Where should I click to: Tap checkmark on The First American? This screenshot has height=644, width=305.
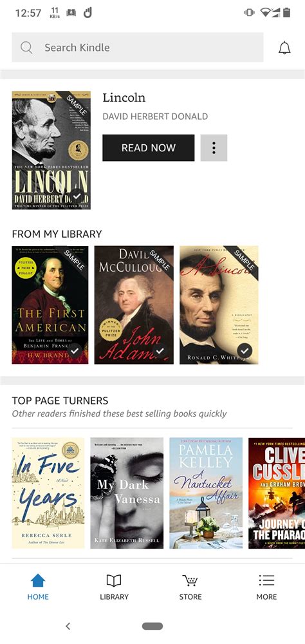[74, 351]
